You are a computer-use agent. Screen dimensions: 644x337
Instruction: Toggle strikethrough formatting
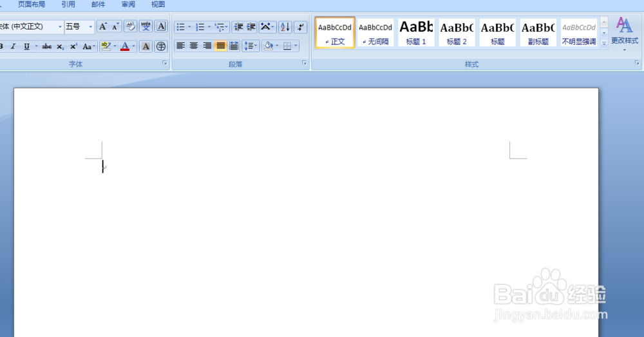click(47, 46)
